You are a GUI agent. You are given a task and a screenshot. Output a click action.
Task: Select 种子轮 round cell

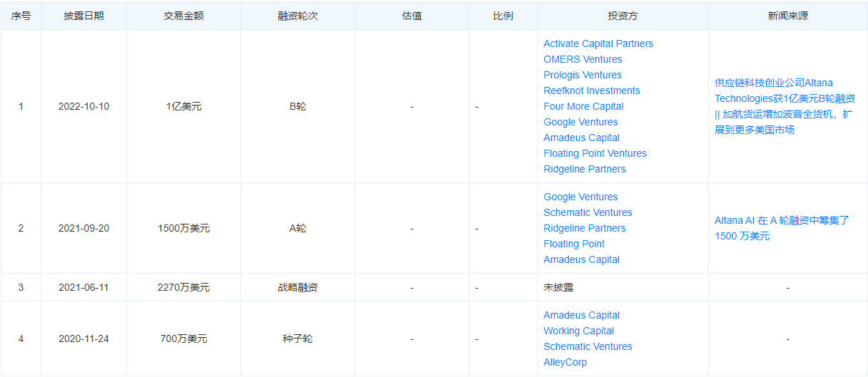[297, 339]
